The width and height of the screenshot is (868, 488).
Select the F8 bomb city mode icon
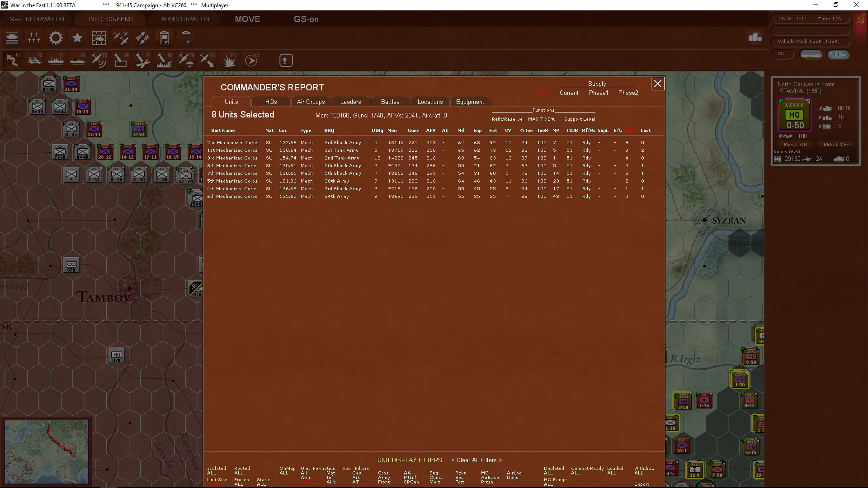164,60
